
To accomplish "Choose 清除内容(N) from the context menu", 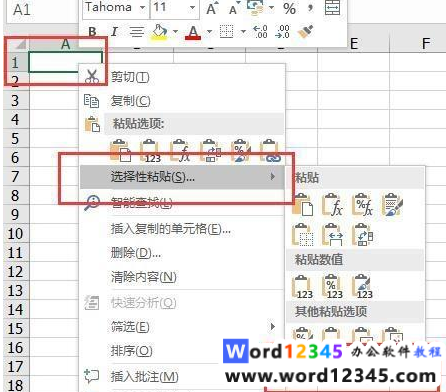I will (x=182, y=277).
